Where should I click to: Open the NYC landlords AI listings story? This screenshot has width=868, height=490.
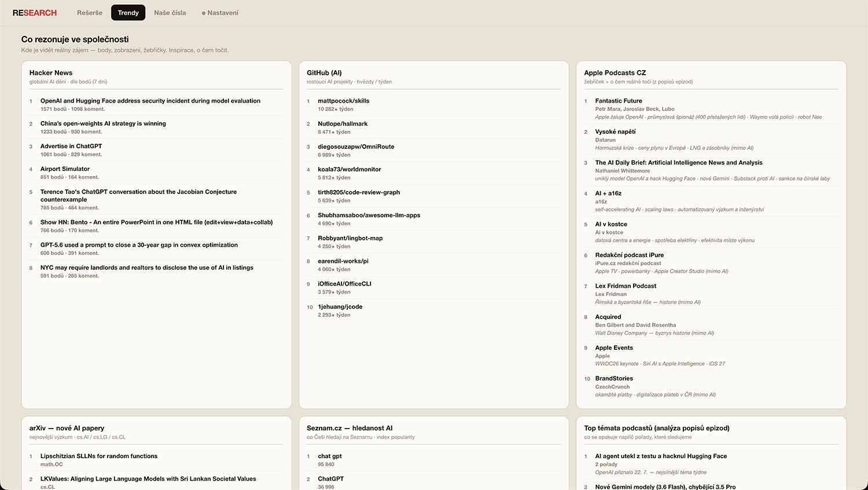(147, 268)
